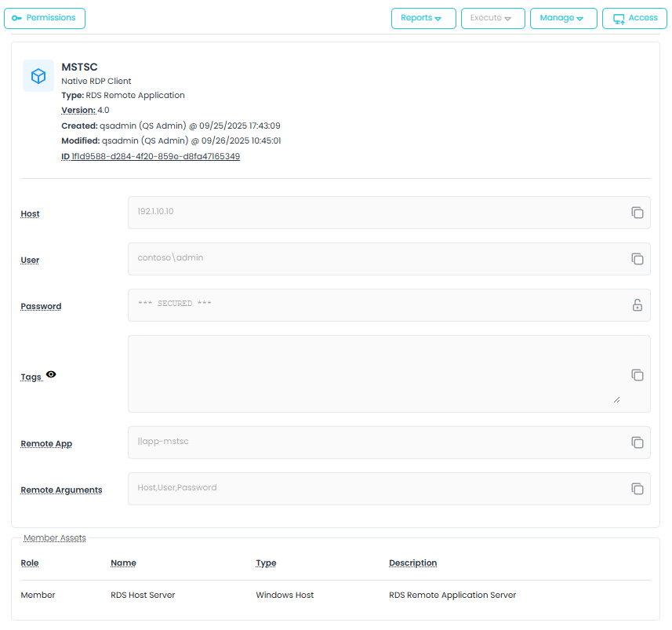The width and height of the screenshot is (672, 630).
Task: Click the MSTSC cube record icon
Action: point(38,76)
